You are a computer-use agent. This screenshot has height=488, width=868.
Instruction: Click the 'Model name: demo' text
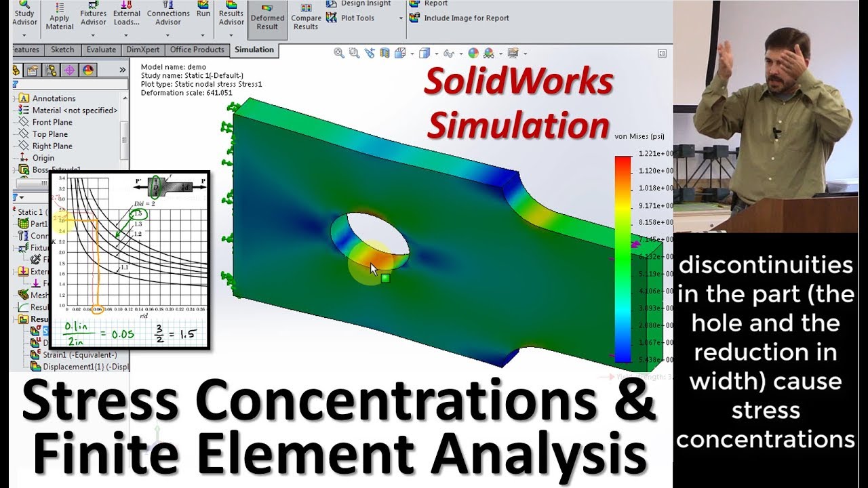[x=173, y=67]
